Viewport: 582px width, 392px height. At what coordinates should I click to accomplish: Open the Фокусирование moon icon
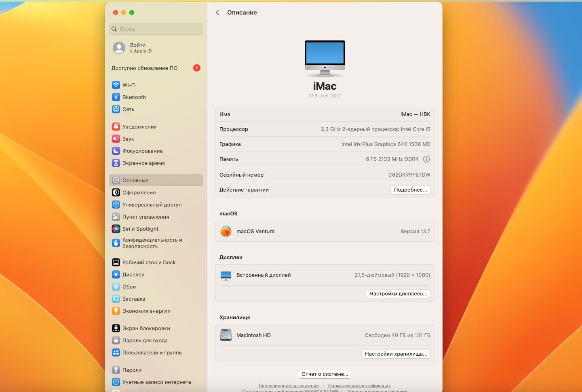(116, 151)
